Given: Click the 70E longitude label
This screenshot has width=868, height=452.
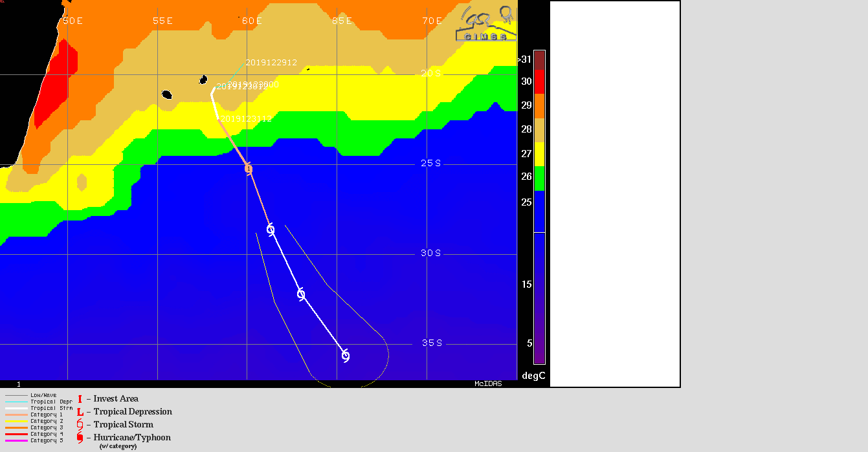Looking at the screenshot, I should (x=432, y=21).
